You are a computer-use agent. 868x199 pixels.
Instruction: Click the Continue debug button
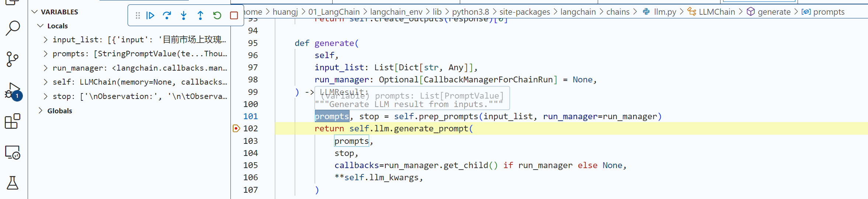pos(150,15)
